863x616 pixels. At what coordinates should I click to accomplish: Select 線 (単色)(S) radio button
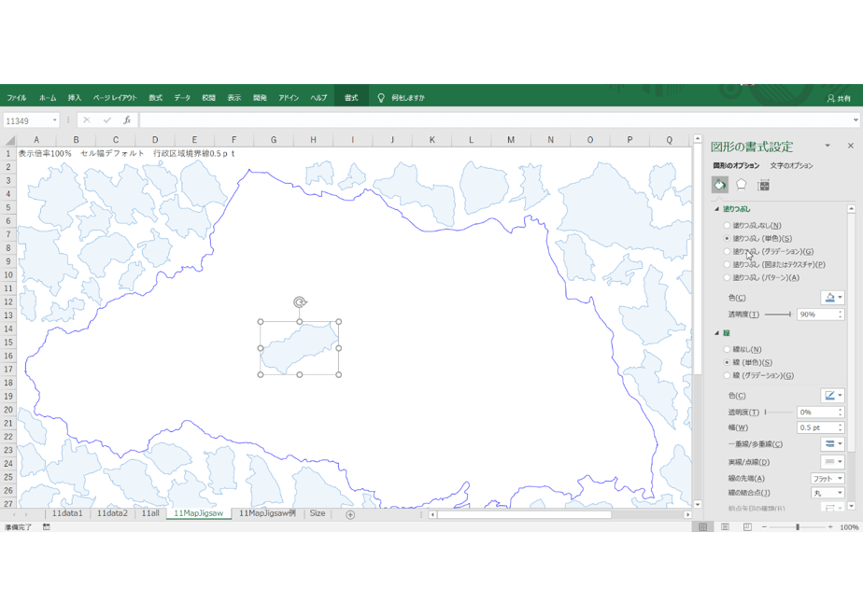727,362
